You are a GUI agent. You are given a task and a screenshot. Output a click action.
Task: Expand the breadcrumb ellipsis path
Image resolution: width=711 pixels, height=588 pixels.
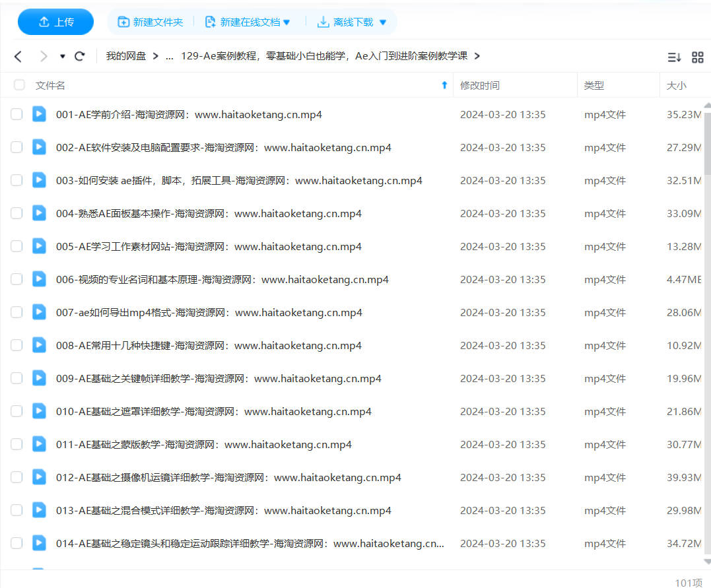click(x=170, y=56)
